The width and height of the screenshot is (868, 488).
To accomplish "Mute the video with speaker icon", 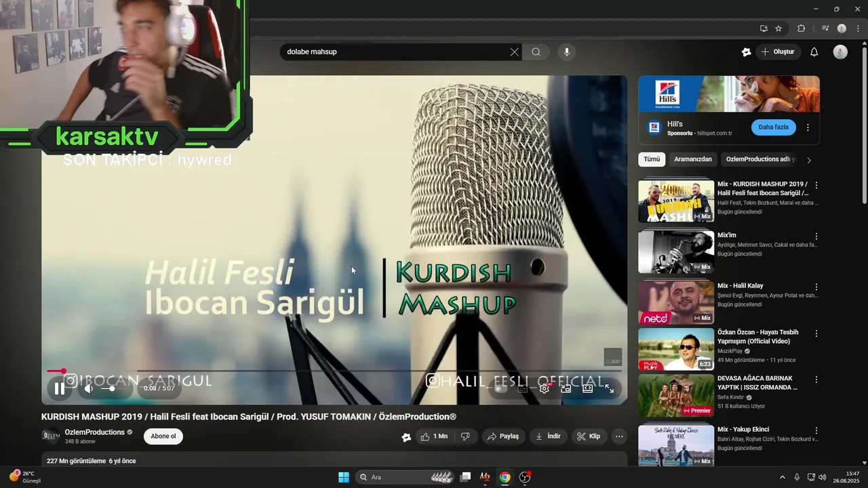I will [89, 389].
